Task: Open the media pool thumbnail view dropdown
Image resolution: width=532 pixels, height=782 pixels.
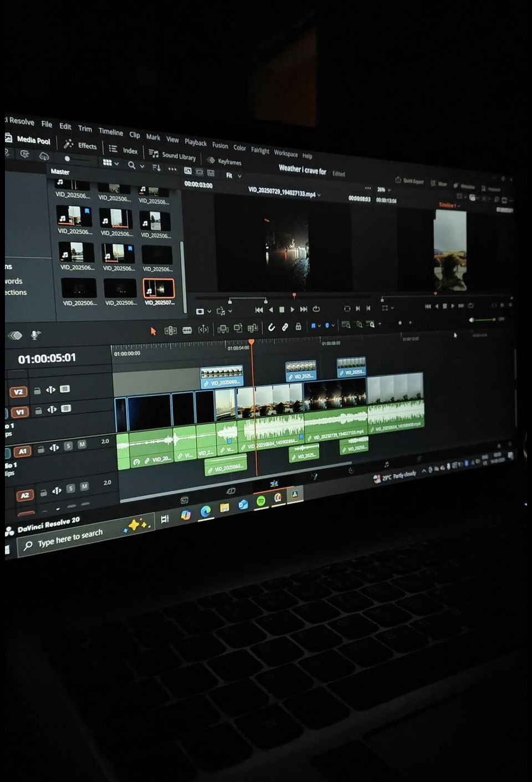Action: [x=111, y=163]
